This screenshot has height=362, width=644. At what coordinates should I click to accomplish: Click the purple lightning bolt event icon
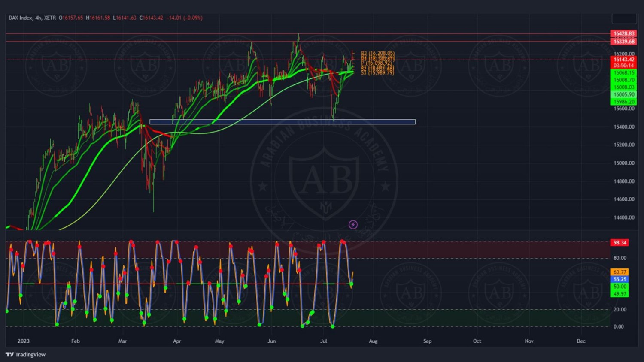coord(353,225)
